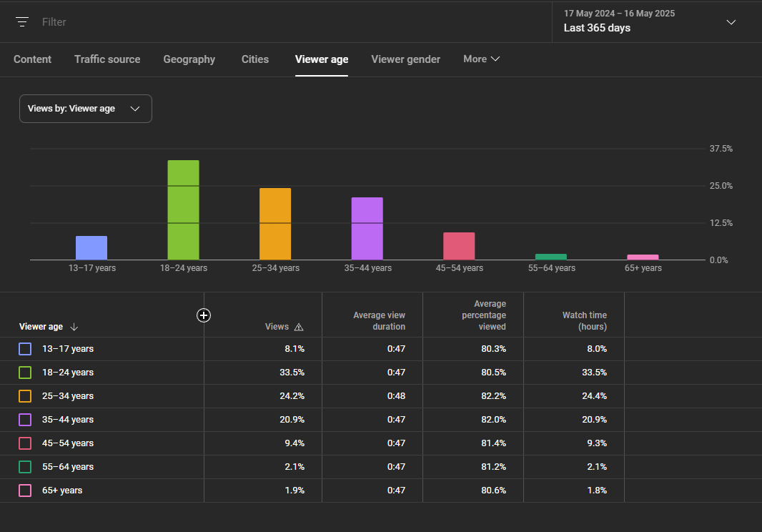762x532 pixels.
Task: Toggle the 18–24 years checkbox
Action: 25,373
